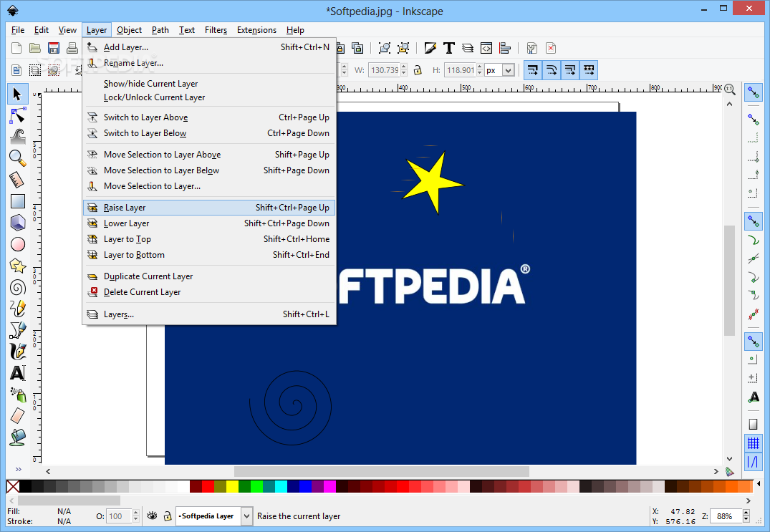Select the Spiral tool
This screenshot has height=532, width=770.
point(17,288)
